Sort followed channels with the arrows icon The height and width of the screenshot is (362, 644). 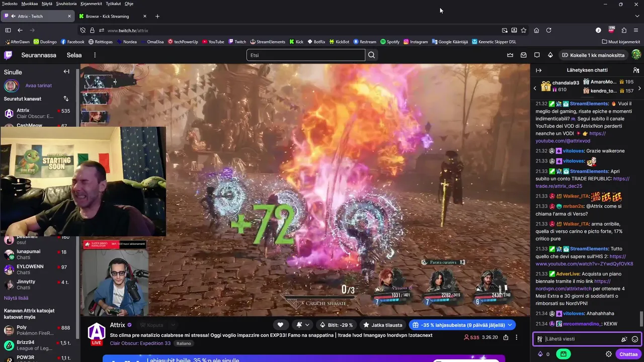pos(66,99)
